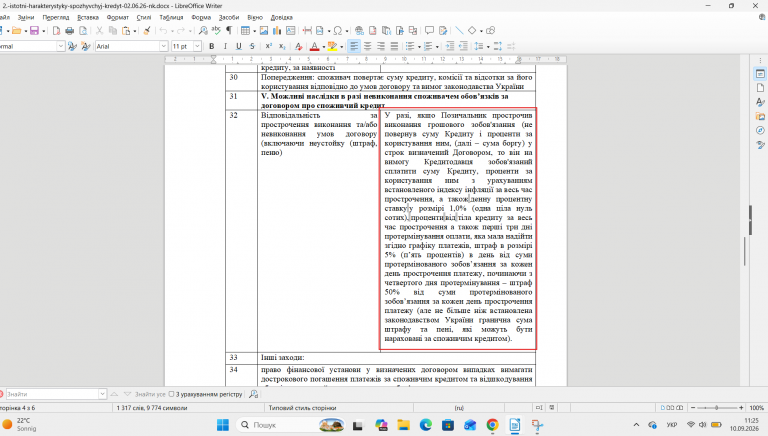
Task: Open the Paste options dropdown arrow
Action: tap(135, 31)
